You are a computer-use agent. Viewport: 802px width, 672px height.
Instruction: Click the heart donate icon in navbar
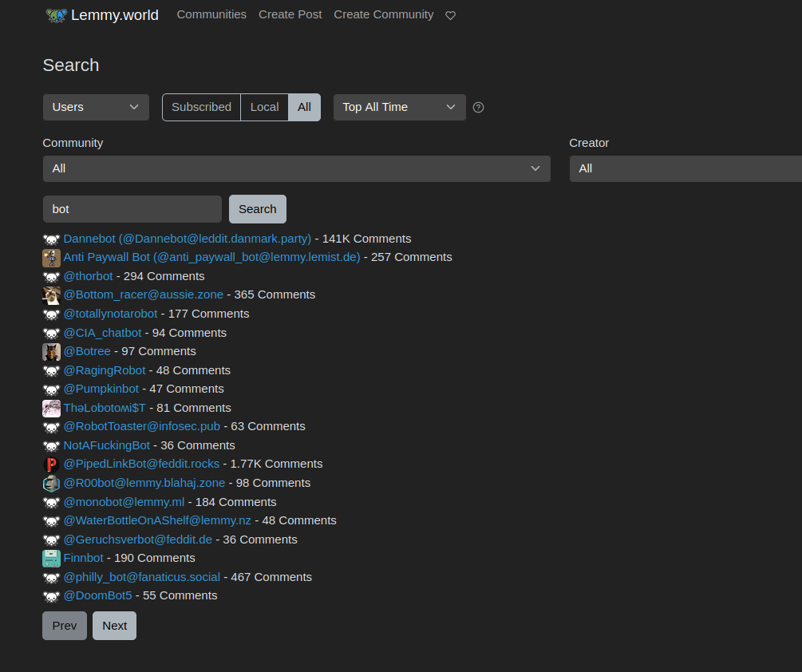click(x=450, y=15)
